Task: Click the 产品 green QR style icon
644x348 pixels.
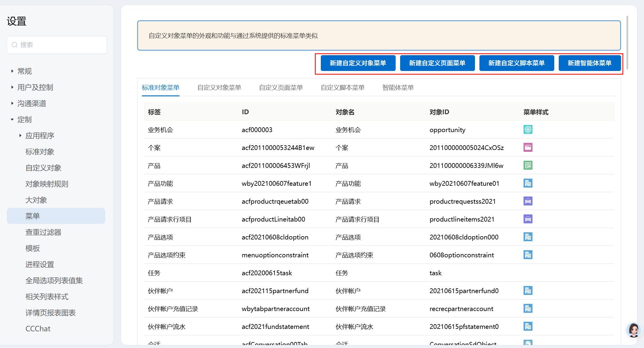Action: (x=528, y=165)
